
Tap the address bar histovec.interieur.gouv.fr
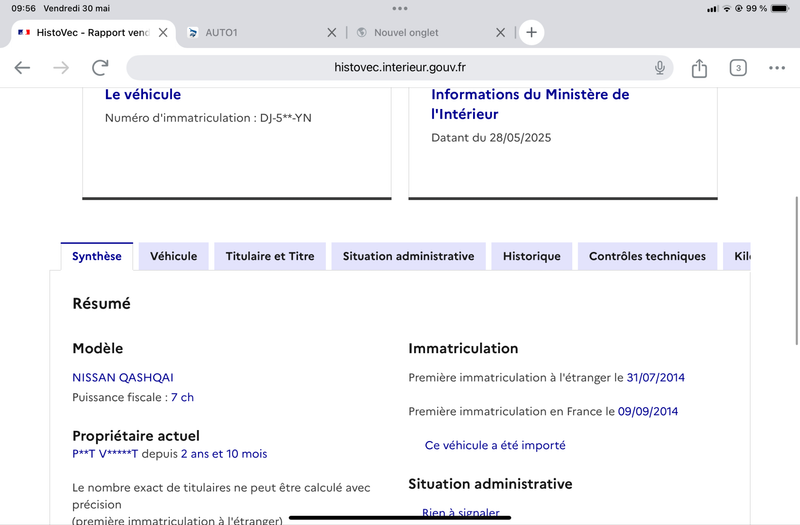[x=399, y=67]
